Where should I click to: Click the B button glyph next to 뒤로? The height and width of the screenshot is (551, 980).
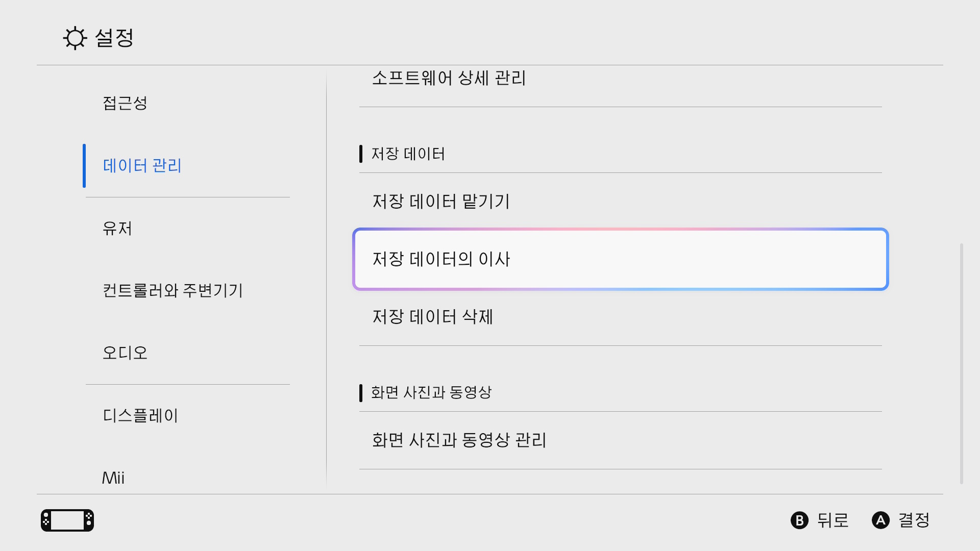pyautogui.click(x=800, y=521)
